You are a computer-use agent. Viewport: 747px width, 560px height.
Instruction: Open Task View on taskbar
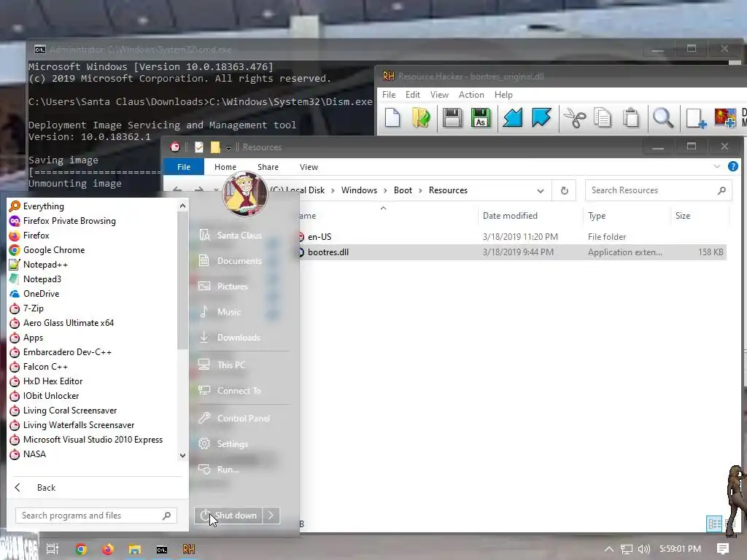[53, 549]
